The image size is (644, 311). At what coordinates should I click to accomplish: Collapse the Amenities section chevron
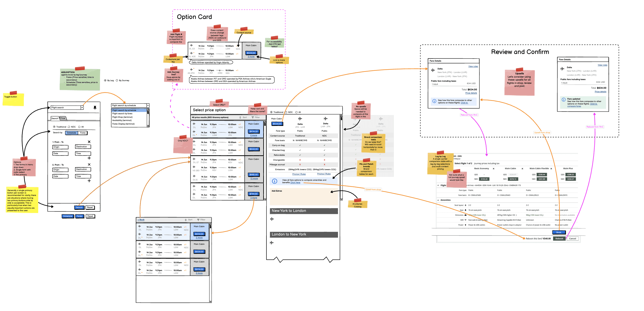pos(438,200)
